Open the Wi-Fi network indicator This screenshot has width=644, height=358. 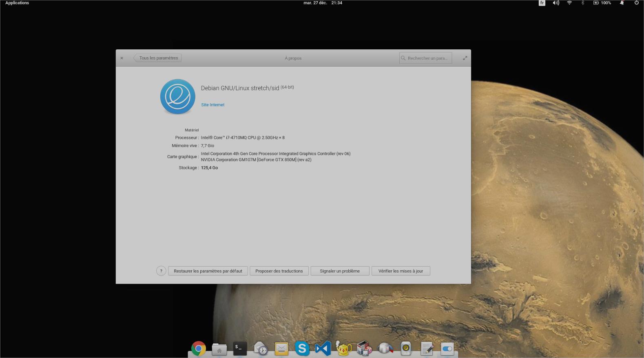(x=569, y=3)
